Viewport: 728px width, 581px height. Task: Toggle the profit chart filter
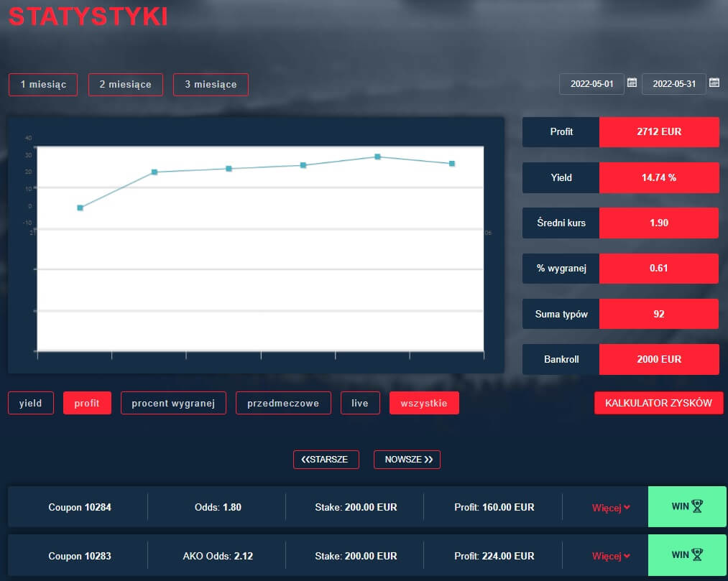[87, 403]
